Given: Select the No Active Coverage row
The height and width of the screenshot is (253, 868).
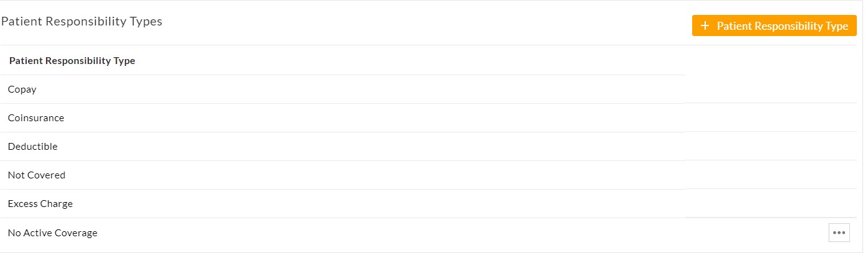Looking at the screenshot, I should point(342,233).
